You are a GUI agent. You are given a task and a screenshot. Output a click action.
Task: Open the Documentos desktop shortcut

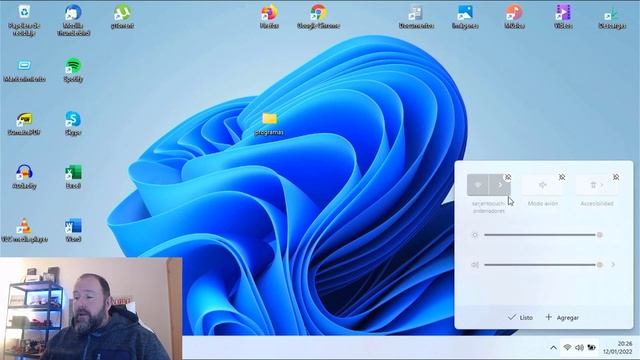click(x=416, y=17)
